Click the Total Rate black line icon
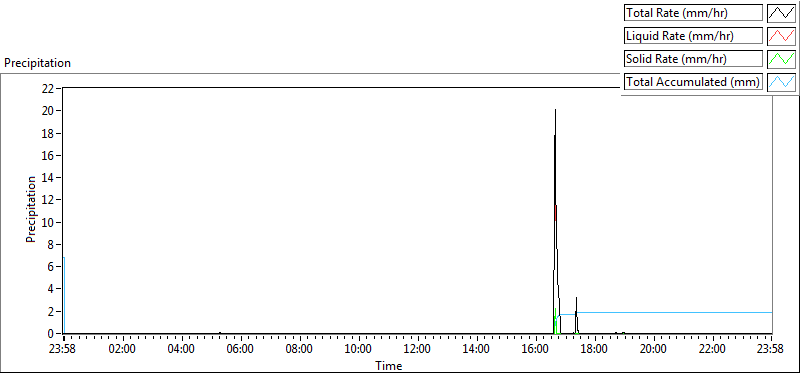Screen dimensions: 800x373 click(x=782, y=12)
